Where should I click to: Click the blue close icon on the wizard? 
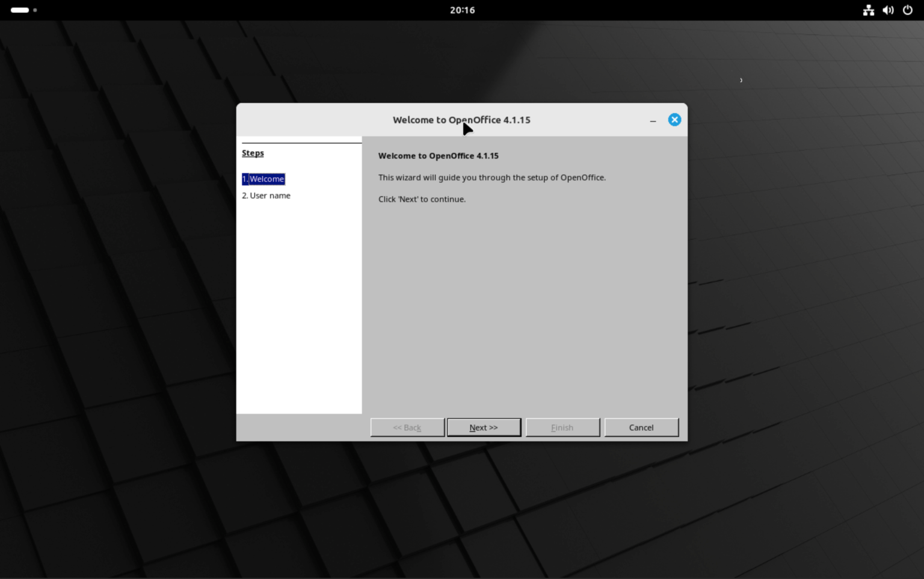[674, 119]
